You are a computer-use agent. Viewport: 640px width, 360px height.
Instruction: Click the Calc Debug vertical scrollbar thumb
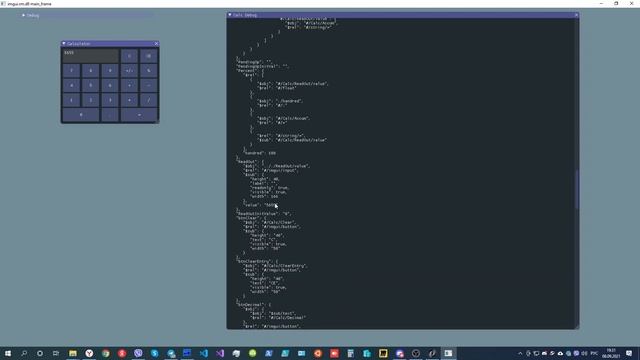point(577,189)
